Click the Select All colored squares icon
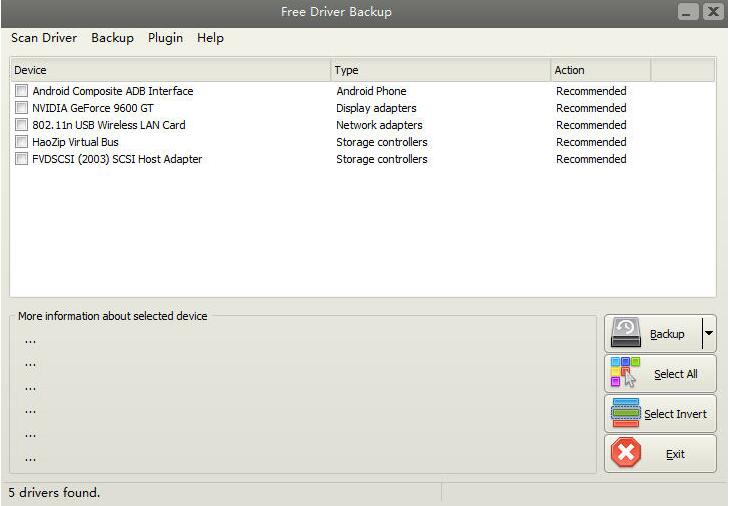Viewport: 731px width, 506px height. click(625, 372)
